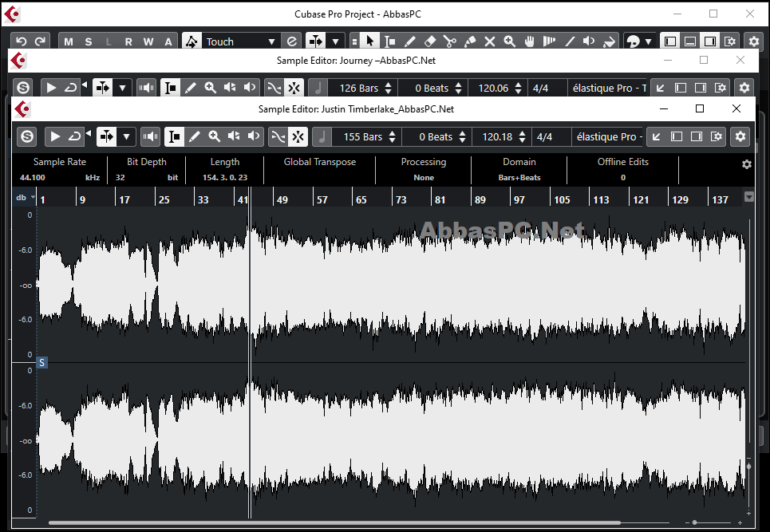
Task: Toggle acoustic feedback in Justin Timberlake editor
Action: coord(150,136)
